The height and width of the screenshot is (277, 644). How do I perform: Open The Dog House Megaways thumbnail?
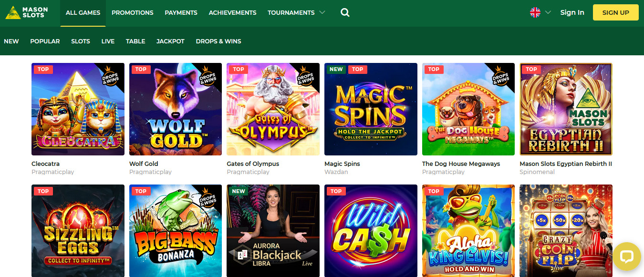pyautogui.click(x=468, y=109)
